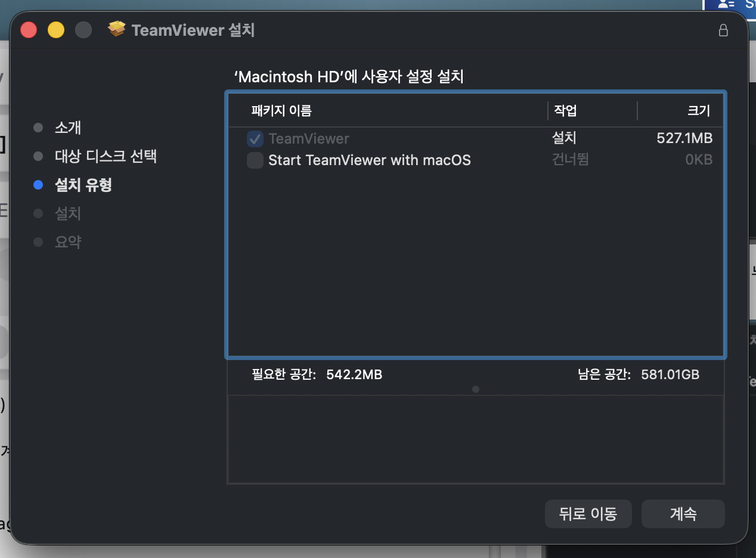This screenshot has width=756, height=558.
Task: Toggle the TeamViewer package checkbox
Action: 255,139
